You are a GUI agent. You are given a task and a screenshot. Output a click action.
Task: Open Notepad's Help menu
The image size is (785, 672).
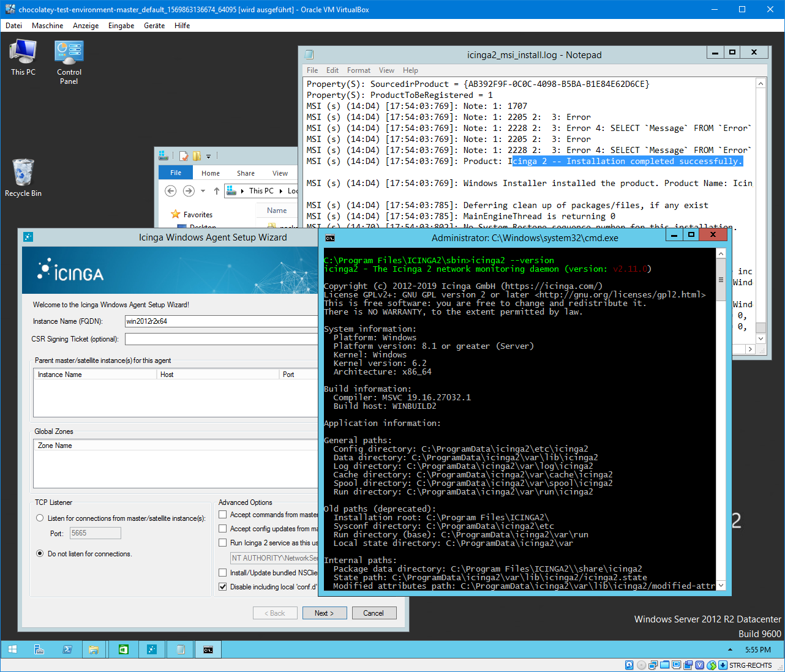(x=411, y=70)
